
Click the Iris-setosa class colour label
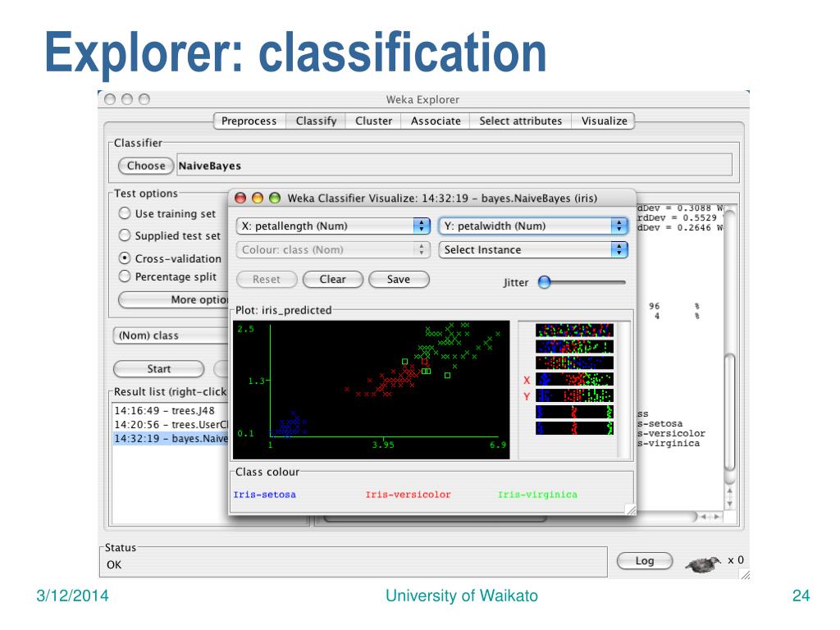point(265,495)
